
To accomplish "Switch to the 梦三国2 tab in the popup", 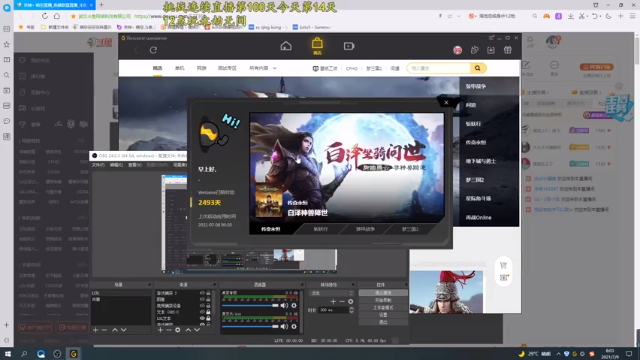I will coord(410,229).
